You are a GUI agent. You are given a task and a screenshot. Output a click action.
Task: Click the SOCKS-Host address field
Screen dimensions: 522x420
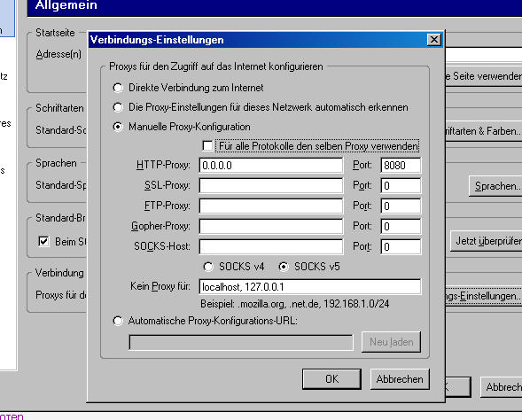coord(270,246)
